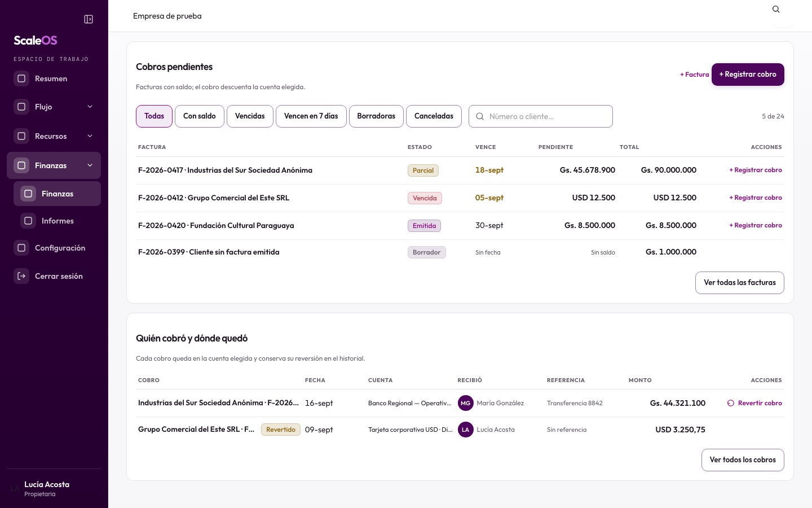812x508 pixels.
Task: Click the Vence column header
Action: (x=486, y=147)
